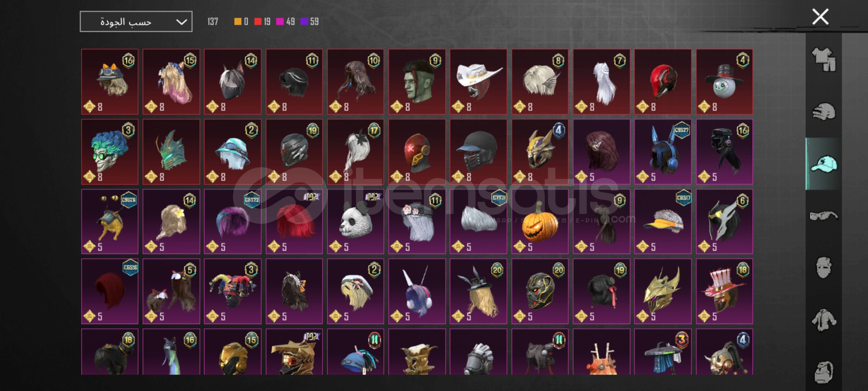Screen dimensions: 868x391
Task: Open the glasses category icon
Action: coord(824,216)
